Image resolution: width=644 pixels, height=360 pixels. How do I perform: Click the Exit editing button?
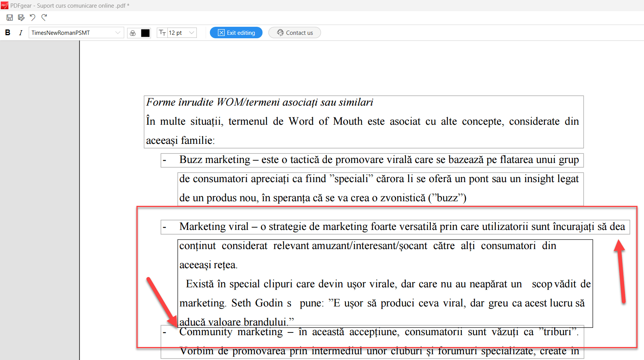point(236,33)
